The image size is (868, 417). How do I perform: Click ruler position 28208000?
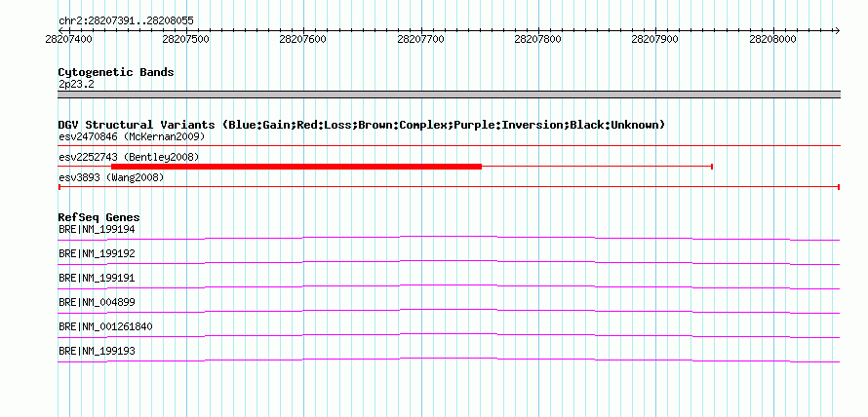pos(773,39)
